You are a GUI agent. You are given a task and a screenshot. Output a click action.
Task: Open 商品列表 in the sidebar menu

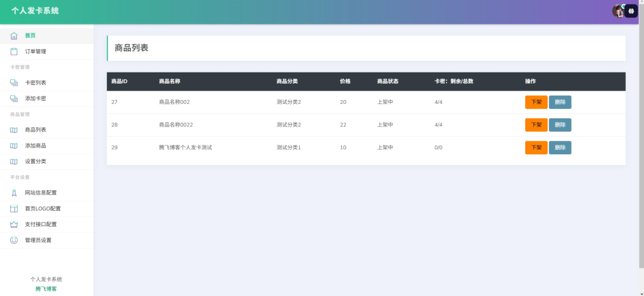(35, 130)
